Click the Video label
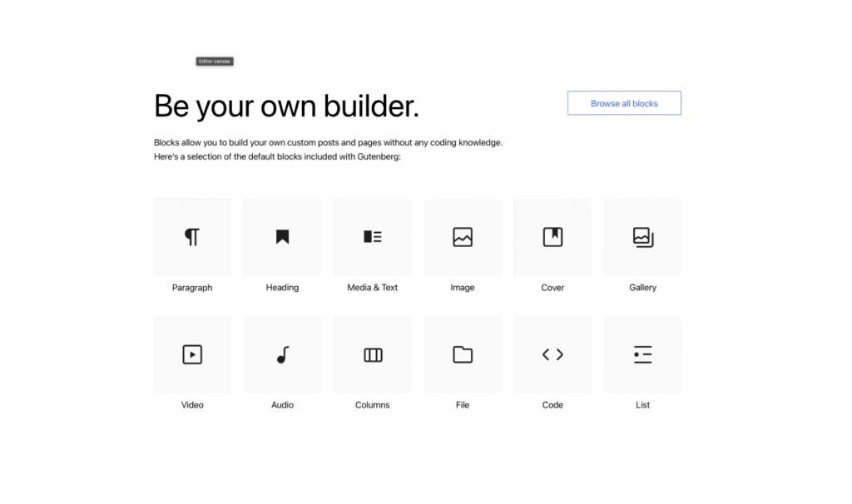The height and width of the screenshot is (504, 852). [192, 405]
